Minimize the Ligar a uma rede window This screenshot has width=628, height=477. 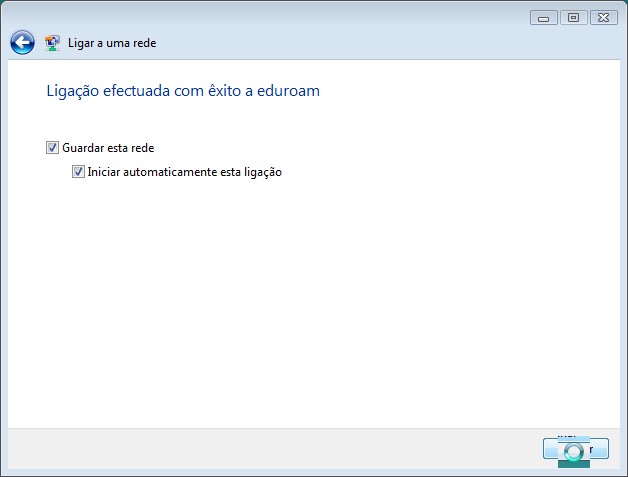pyautogui.click(x=543, y=18)
